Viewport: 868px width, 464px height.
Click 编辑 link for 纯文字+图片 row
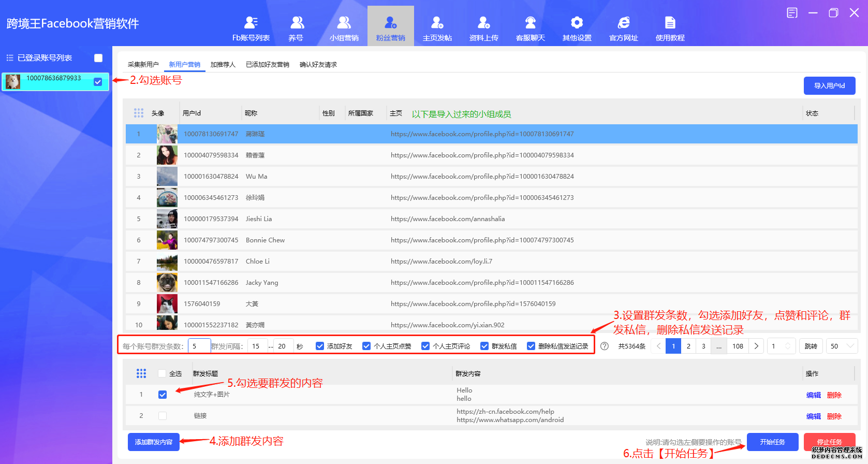(x=814, y=395)
